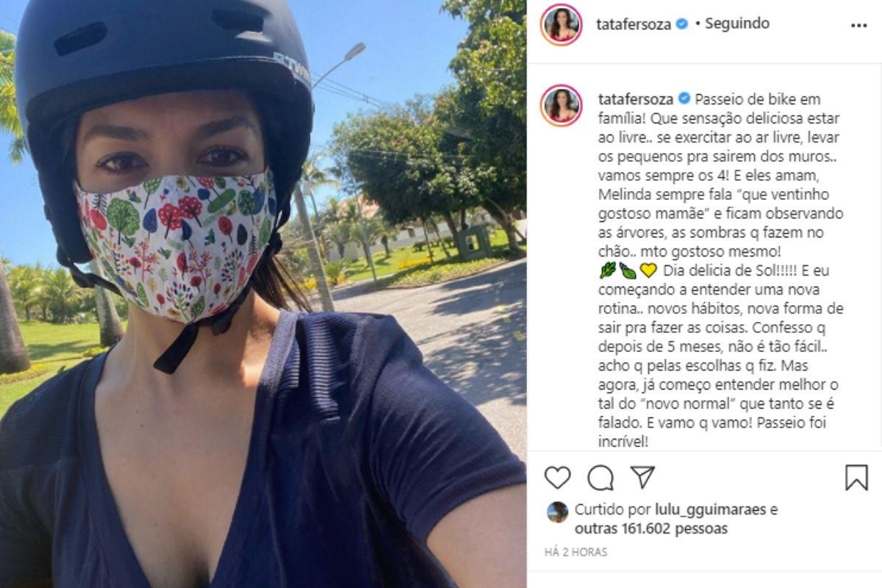The image size is (882, 588).
Task: Open the header profile picture story ring
Action: (562, 24)
